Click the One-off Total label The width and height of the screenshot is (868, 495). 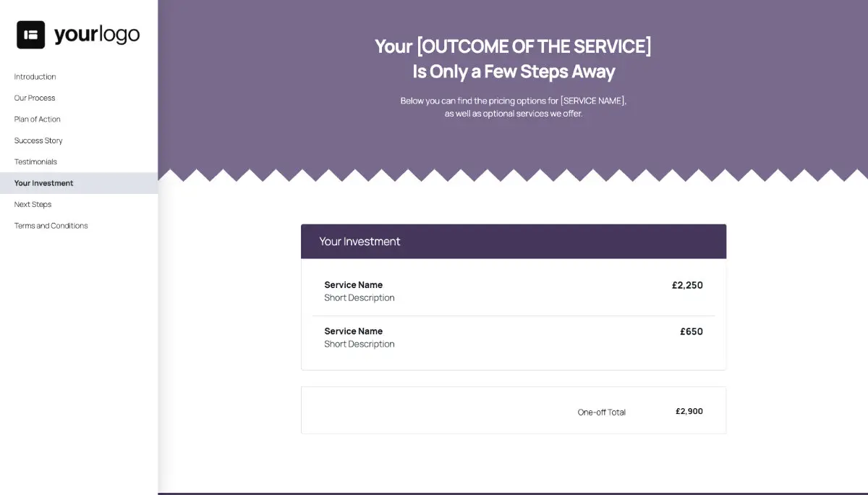pyautogui.click(x=601, y=411)
